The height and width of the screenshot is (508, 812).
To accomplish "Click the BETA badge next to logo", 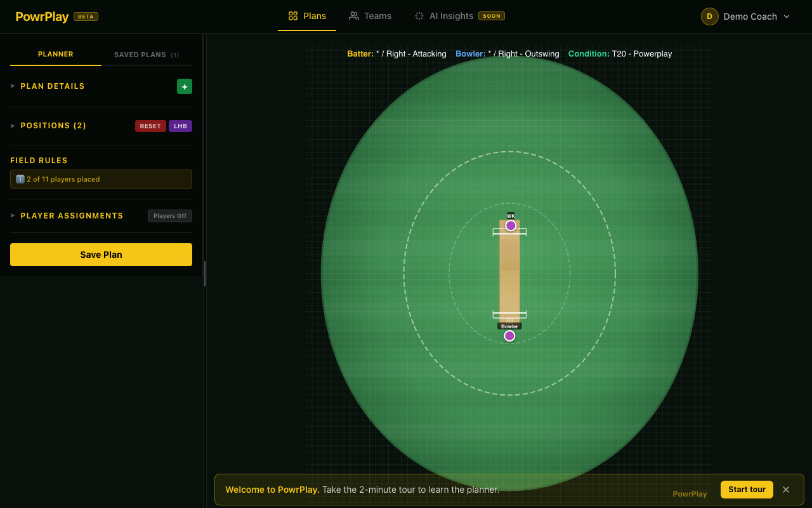I will (86, 17).
